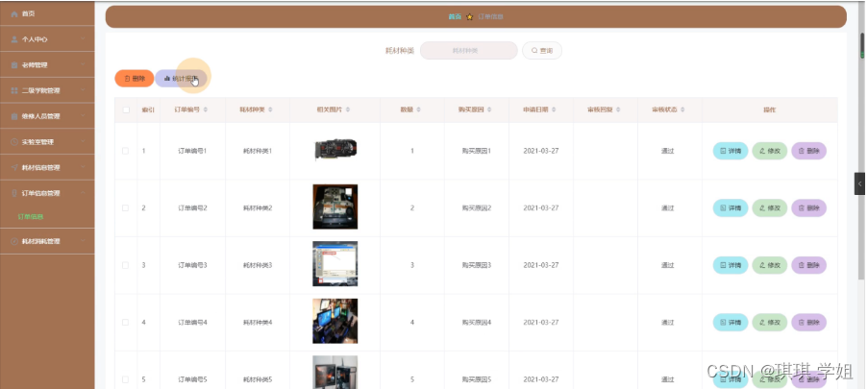Viewport: 868px width, 389px height.
Task: Sort by the 购买原因 column sort icon
Action: click(x=489, y=109)
